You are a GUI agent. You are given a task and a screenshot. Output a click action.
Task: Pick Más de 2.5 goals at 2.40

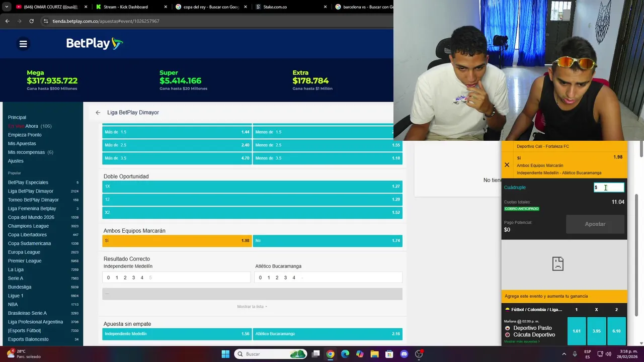click(177, 145)
